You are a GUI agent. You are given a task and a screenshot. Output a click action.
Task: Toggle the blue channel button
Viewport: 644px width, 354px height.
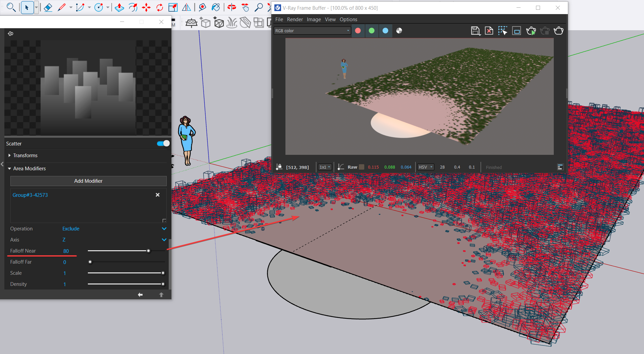385,31
